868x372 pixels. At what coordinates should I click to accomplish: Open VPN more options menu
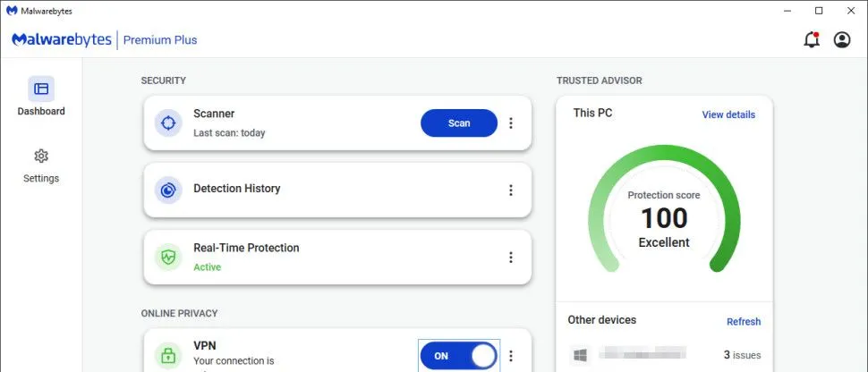511,356
